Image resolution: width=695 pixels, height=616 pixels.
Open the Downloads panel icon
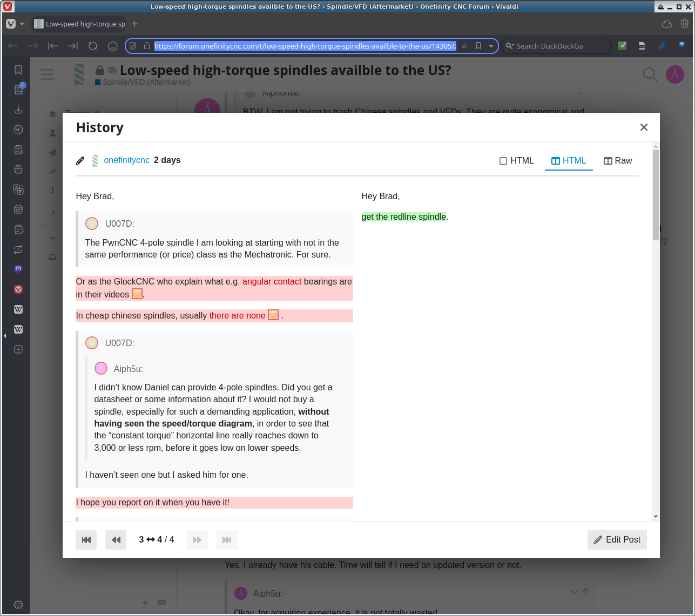pyautogui.click(x=18, y=110)
